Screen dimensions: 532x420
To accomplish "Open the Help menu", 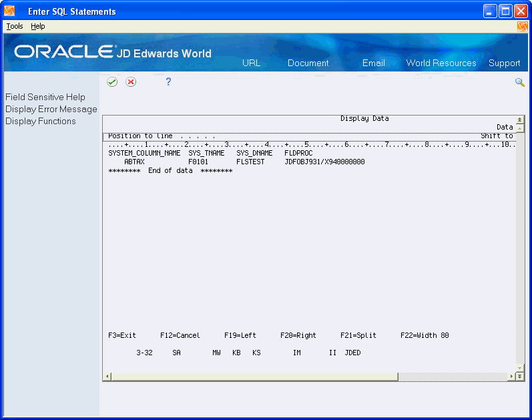I will (x=37, y=26).
